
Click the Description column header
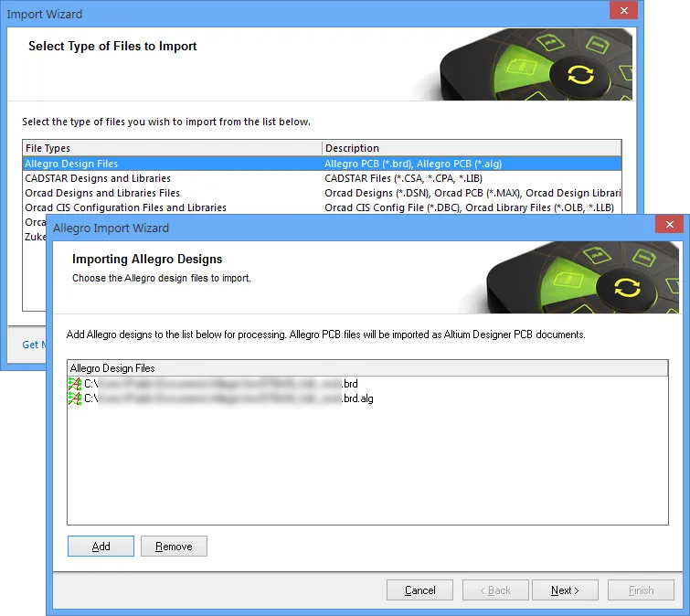[x=472, y=148]
